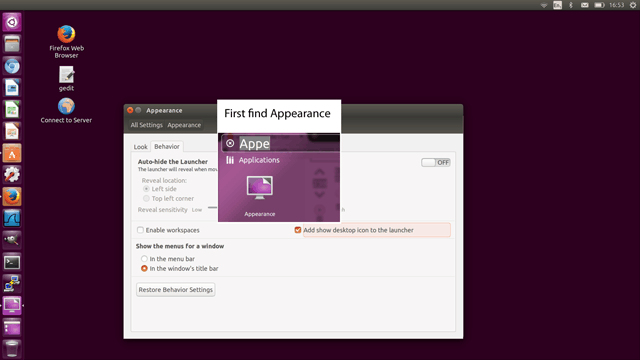
Task: Open the Firefox Web Browser desktop shortcut
Action: (x=66, y=42)
